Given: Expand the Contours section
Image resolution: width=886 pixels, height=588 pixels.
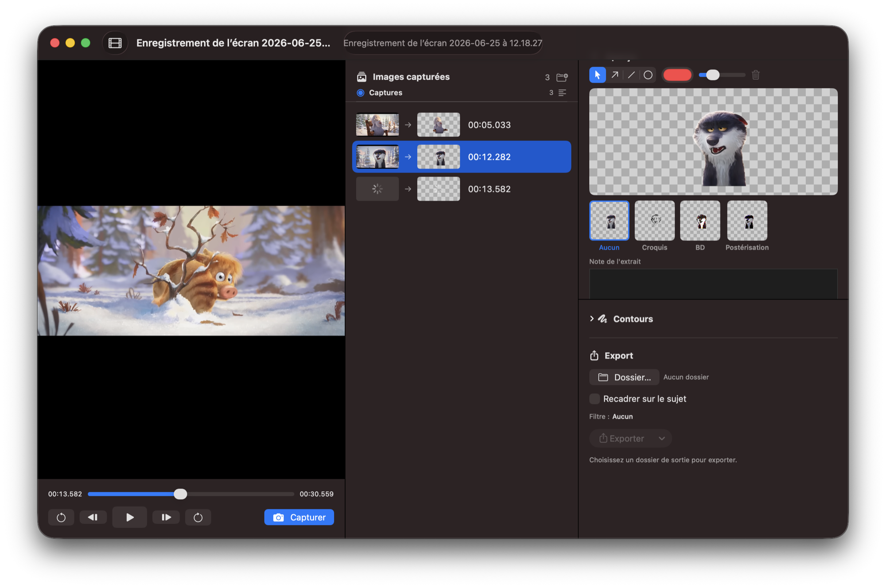Looking at the screenshot, I should pos(592,319).
